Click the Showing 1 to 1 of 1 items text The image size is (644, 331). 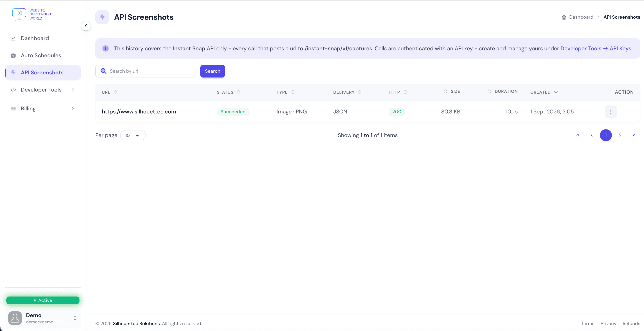pos(368,135)
